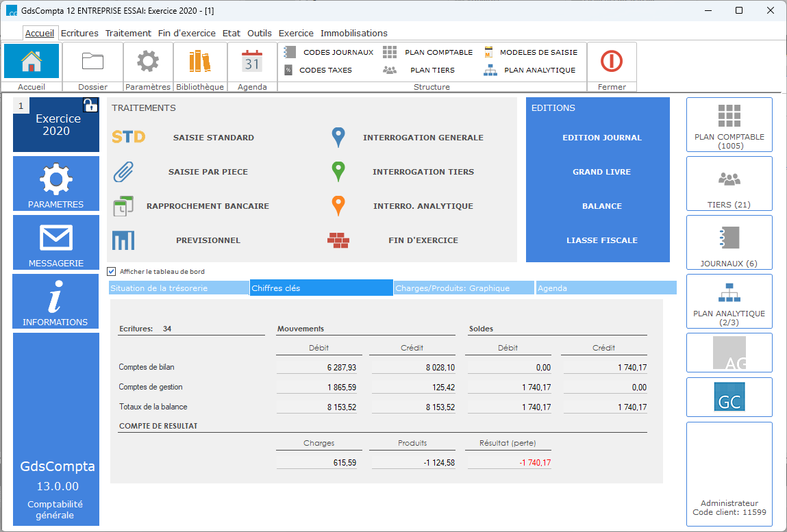Open Codes Journaux in the Structure group
Viewport: 787px width, 532px height.
pyautogui.click(x=330, y=52)
